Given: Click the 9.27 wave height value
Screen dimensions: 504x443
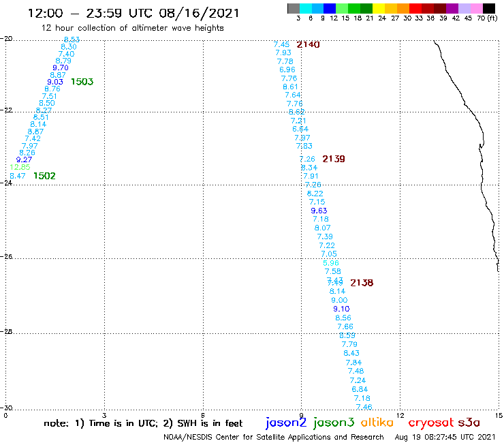Looking at the screenshot, I should [x=24, y=159].
